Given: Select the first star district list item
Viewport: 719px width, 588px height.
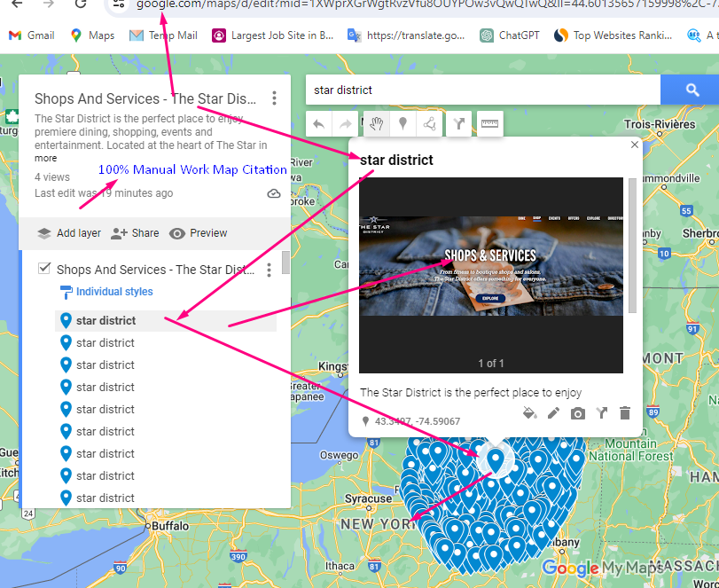Looking at the screenshot, I should coord(106,320).
